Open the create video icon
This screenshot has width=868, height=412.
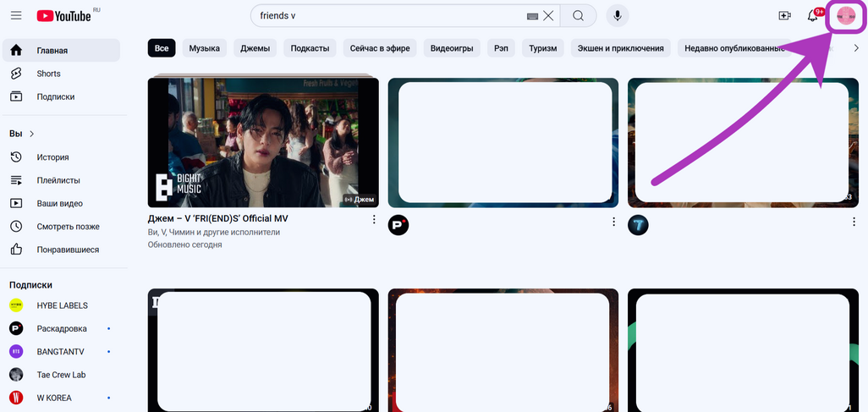point(784,16)
